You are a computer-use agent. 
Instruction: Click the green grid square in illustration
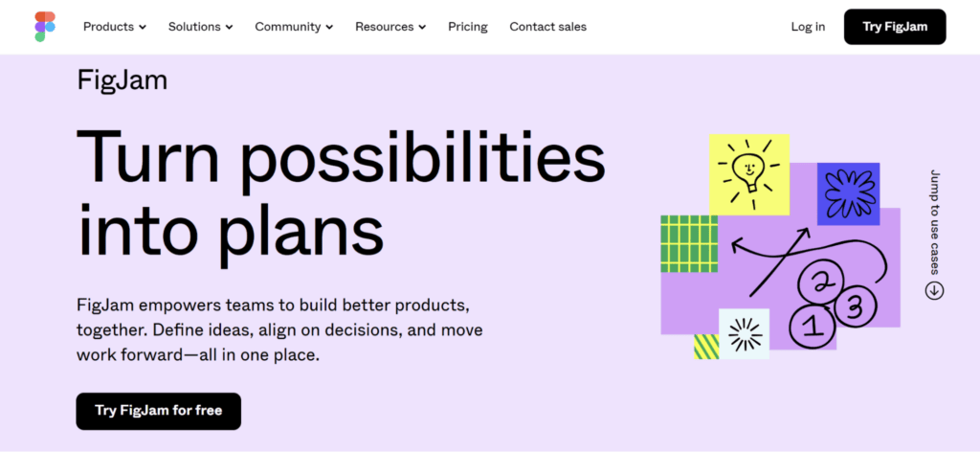689,244
